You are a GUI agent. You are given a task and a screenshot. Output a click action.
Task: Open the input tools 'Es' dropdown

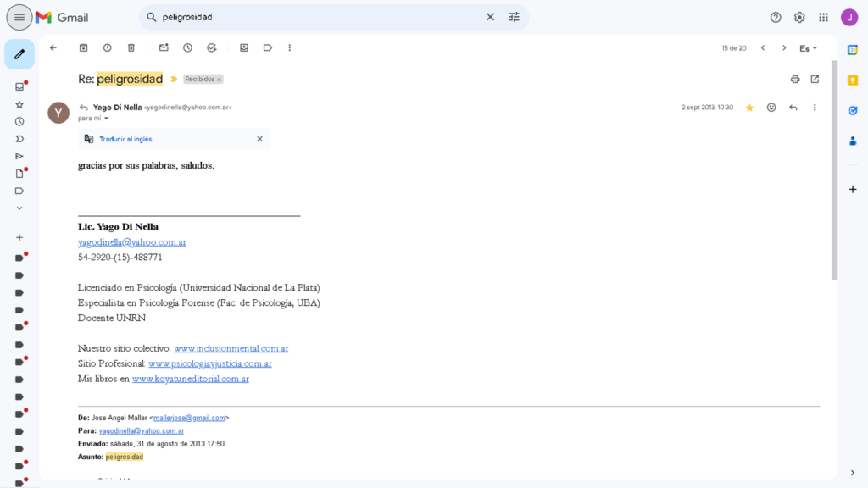tap(808, 48)
